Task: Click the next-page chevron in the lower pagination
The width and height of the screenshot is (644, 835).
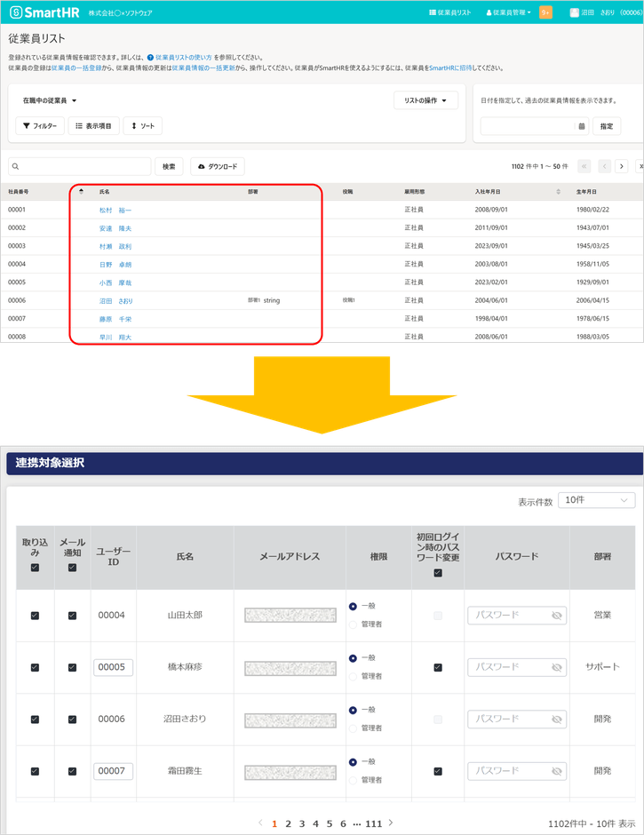Action: pyautogui.click(x=391, y=823)
